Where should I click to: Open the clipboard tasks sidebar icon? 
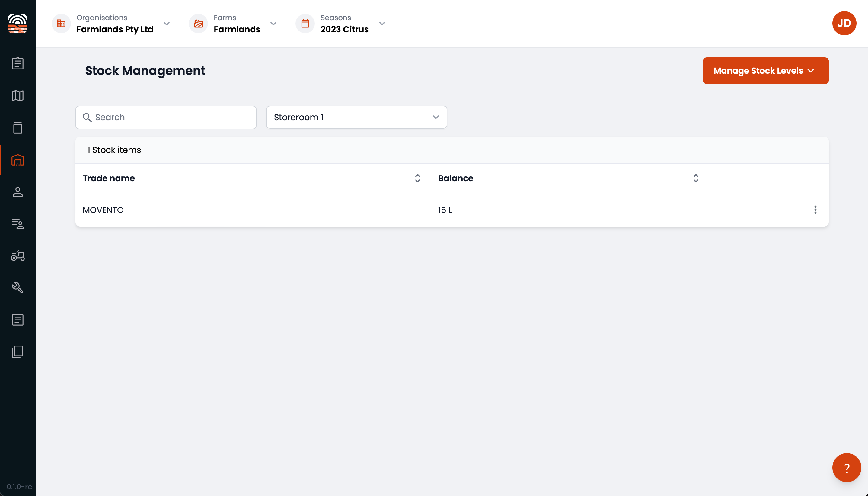coord(18,63)
